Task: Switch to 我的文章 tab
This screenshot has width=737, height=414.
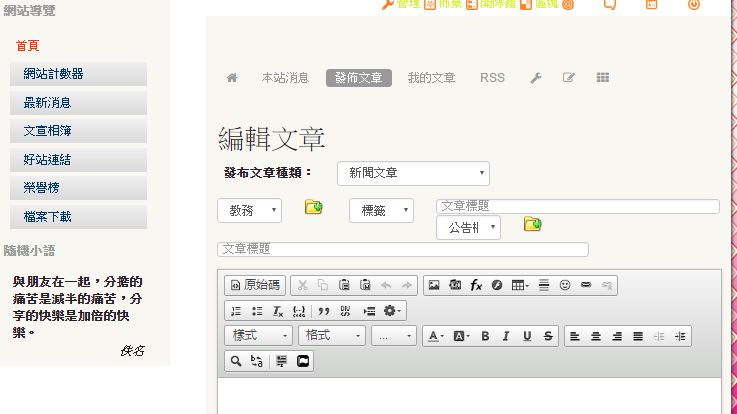Action: (x=431, y=78)
